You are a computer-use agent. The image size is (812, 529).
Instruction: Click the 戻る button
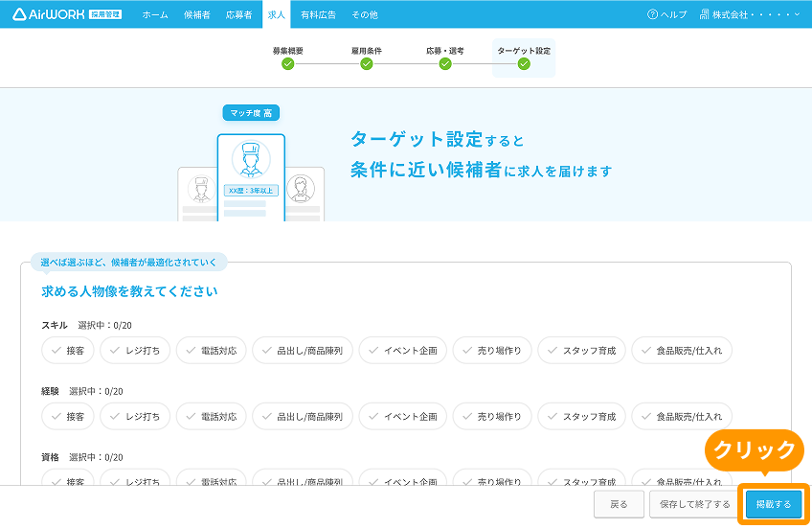(x=619, y=504)
